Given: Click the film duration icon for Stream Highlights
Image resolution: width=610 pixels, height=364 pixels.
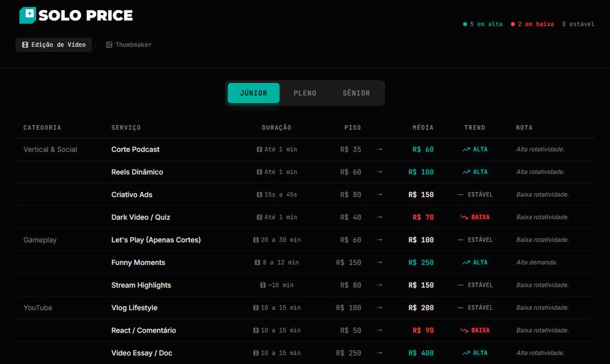Looking at the screenshot, I should [x=263, y=285].
